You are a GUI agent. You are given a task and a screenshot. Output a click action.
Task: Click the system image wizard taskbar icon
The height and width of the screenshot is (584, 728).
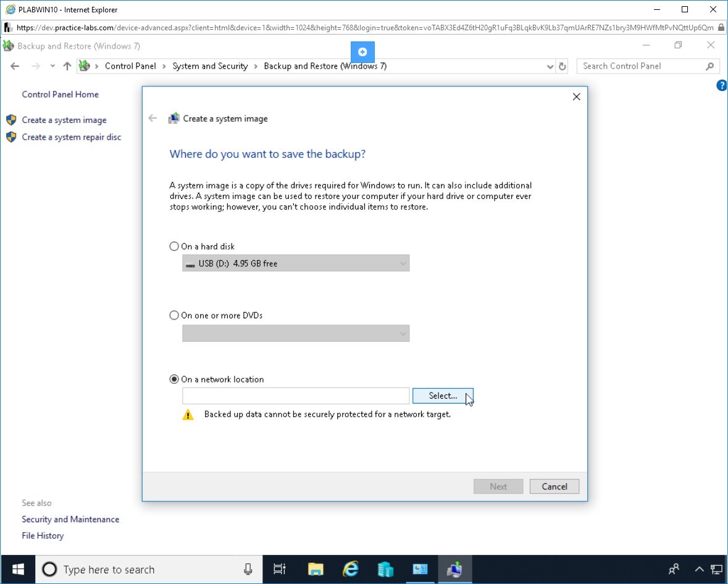coord(455,569)
